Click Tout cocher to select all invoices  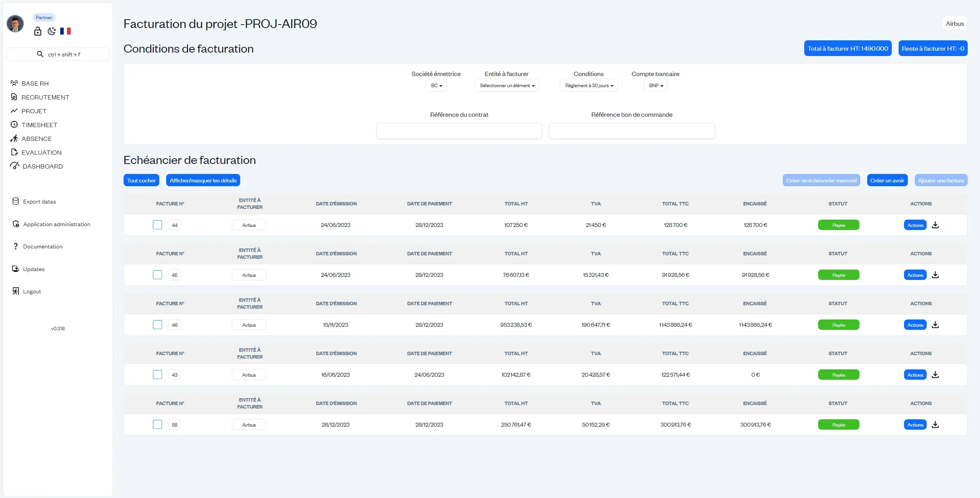coord(142,180)
